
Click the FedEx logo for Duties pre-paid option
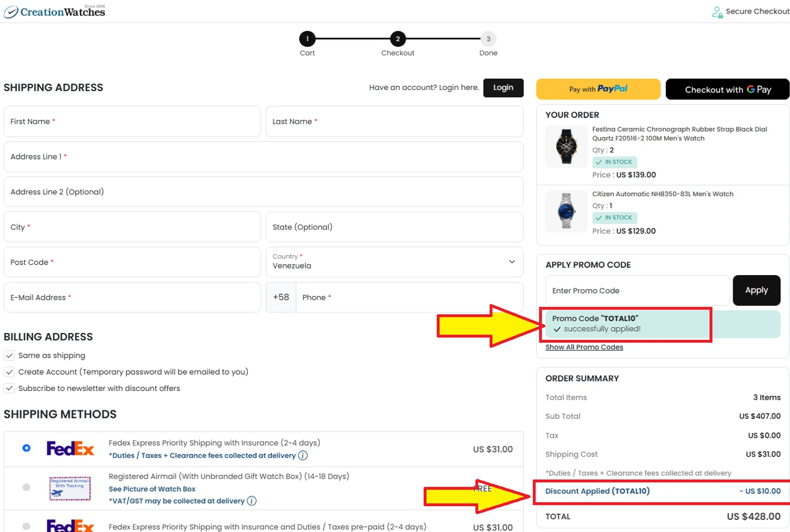point(70,526)
